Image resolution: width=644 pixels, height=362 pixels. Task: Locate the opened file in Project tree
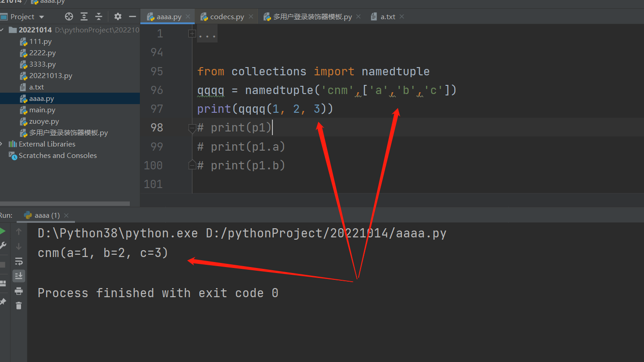click(69, 16)
